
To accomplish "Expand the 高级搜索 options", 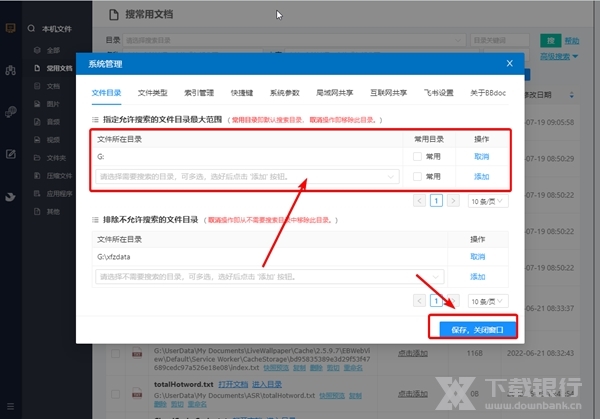I will coord(559,57).
